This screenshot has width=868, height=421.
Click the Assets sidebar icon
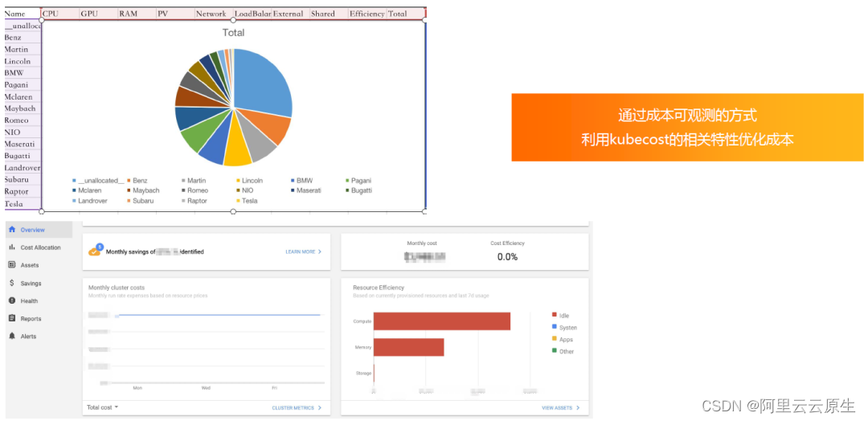pyautogui.click(x=11, y=265)
